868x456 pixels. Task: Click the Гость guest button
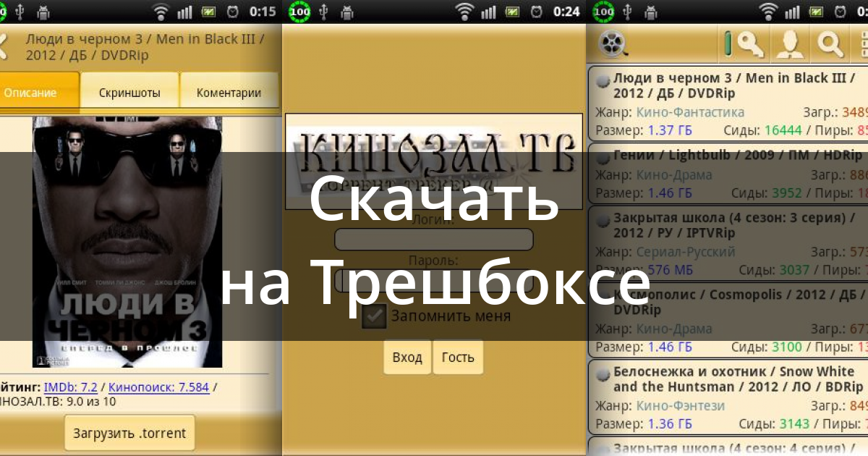[458, 357]
